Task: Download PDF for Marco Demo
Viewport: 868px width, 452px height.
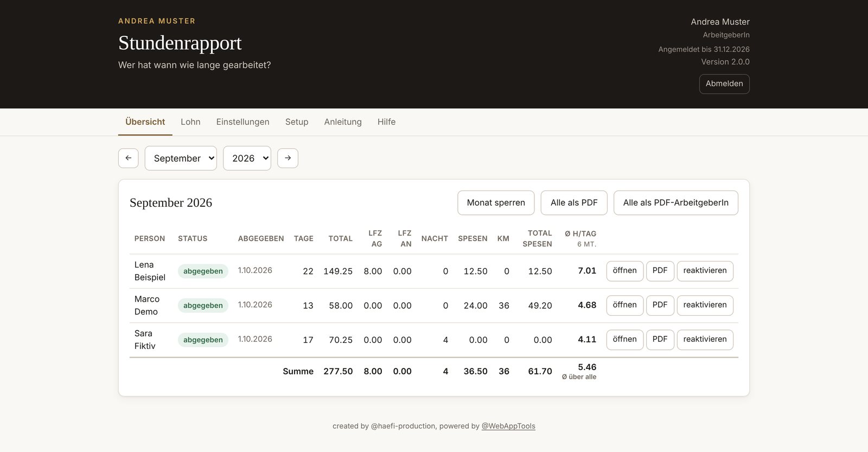Action: (x=660, y=305)
